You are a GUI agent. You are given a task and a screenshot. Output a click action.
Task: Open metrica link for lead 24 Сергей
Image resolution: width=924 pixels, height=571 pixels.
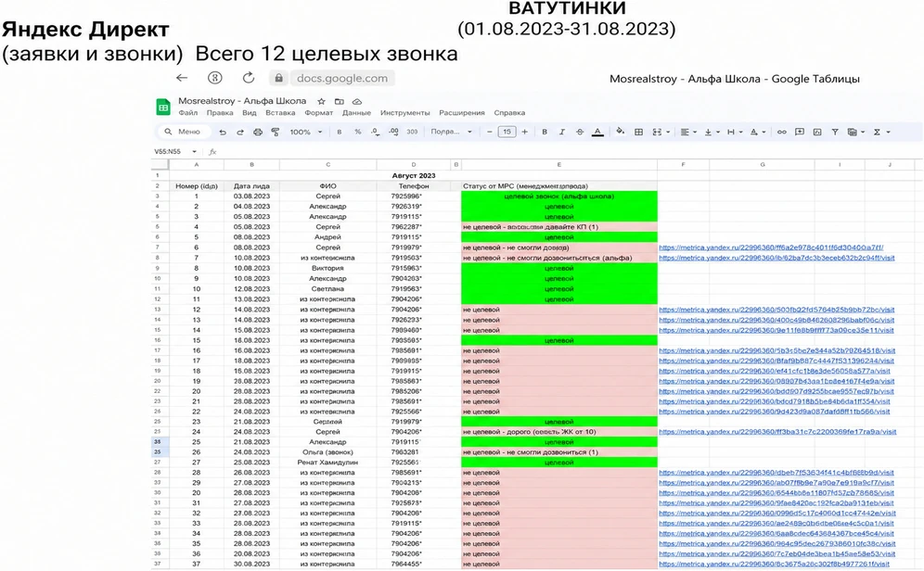pyautogui.click(x=777, y=432)
